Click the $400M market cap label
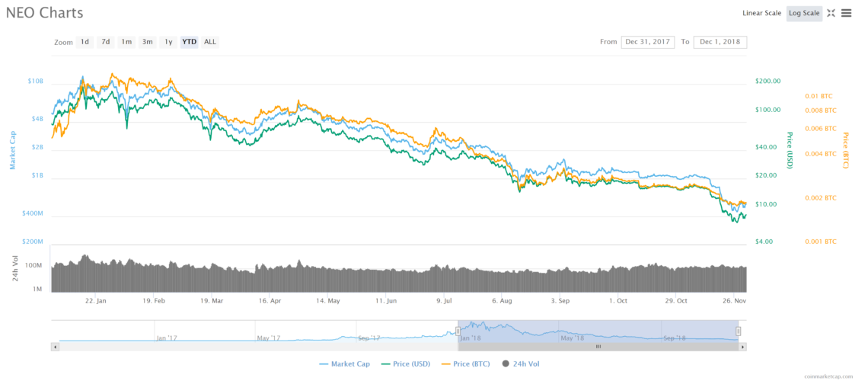The width and height of the screenshot is (868, 381). 32,213
